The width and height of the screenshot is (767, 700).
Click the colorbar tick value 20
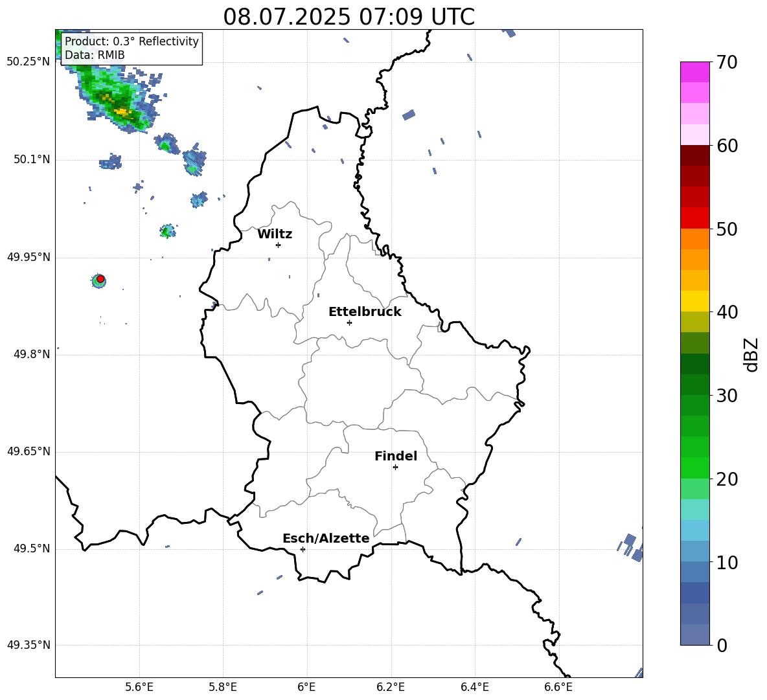727,479
